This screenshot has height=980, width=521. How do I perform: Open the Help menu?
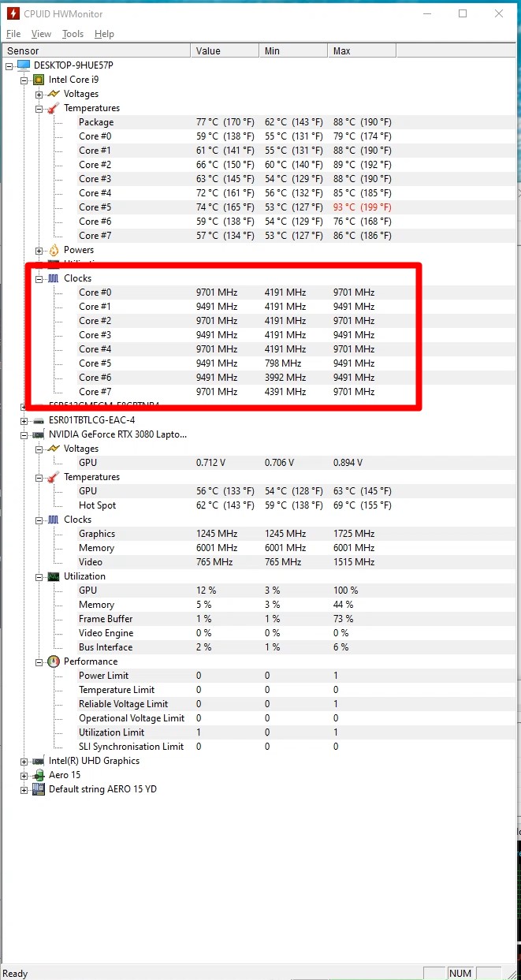point(104,34)
